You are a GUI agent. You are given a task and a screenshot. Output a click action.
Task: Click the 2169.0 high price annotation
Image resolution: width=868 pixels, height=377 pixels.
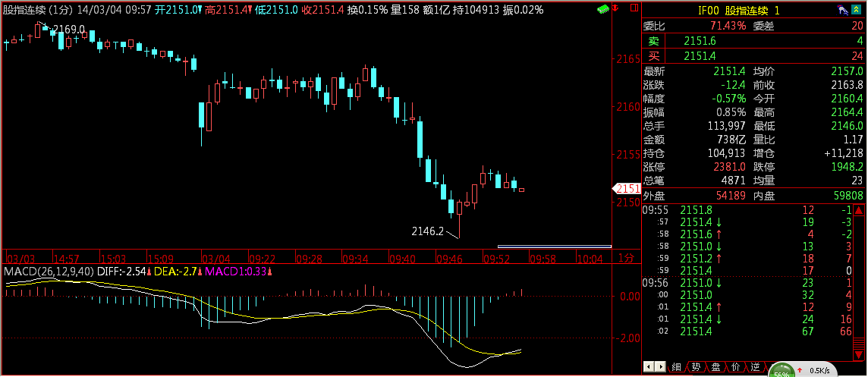(x=68, y=30)
